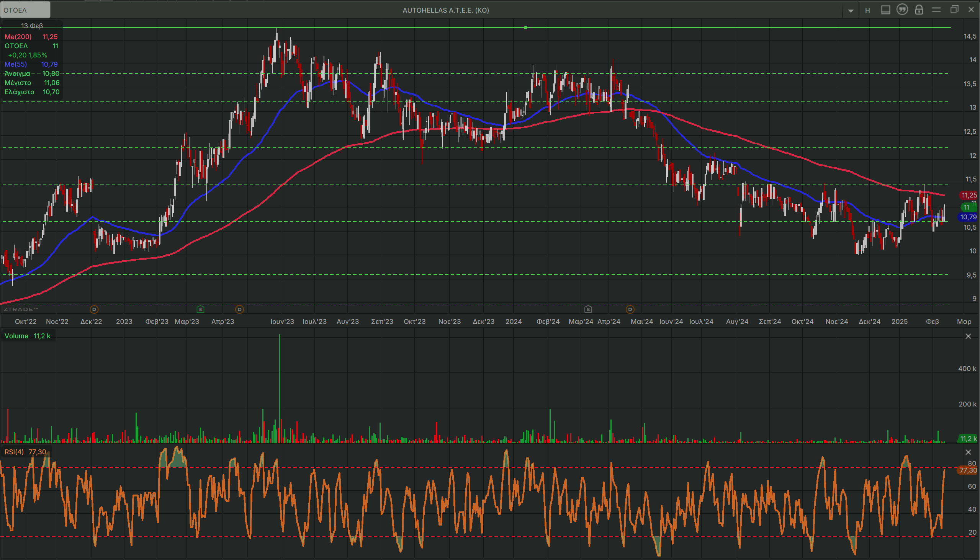
Task: Click the 2024 time axis label
Action: point(513,322)
